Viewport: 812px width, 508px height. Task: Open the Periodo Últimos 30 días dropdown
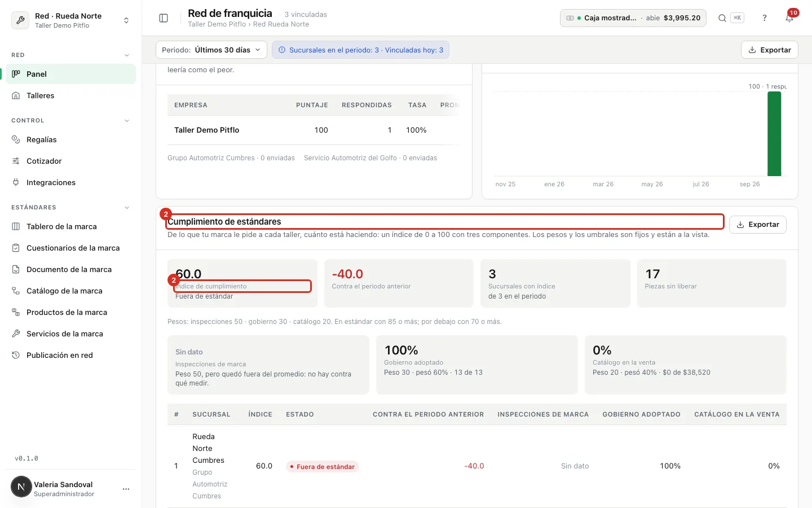[211, 50]
